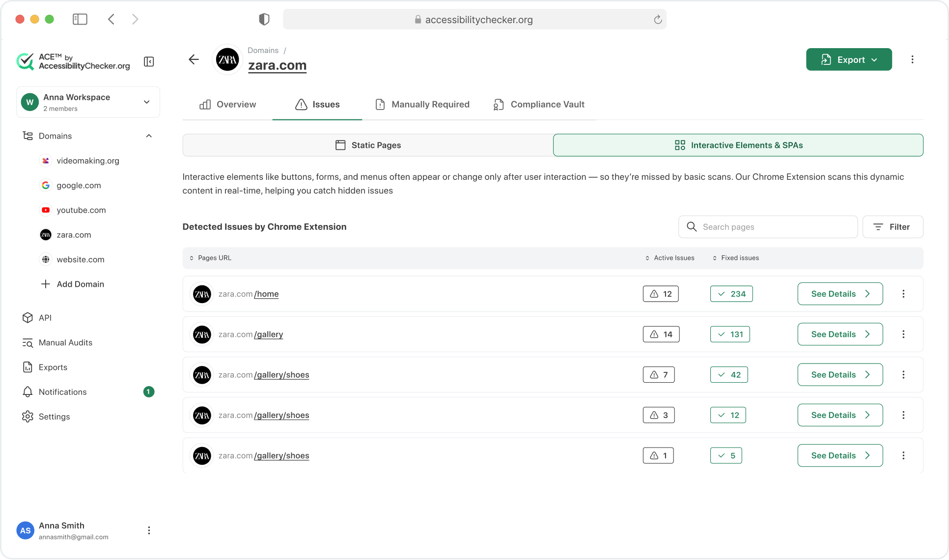Expand the Anna Workspace switcher
Image resolution: width=949 pixels, height=560 pixels.
pos(88,102)
